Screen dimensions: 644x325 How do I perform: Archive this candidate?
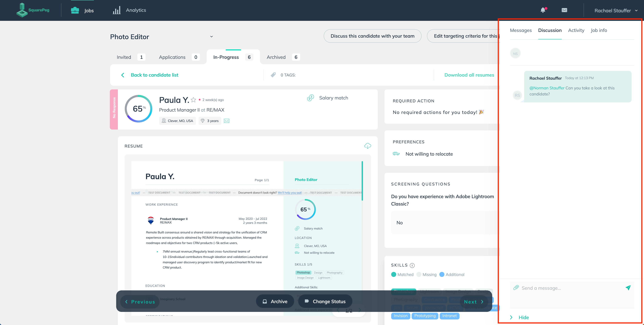275,301
